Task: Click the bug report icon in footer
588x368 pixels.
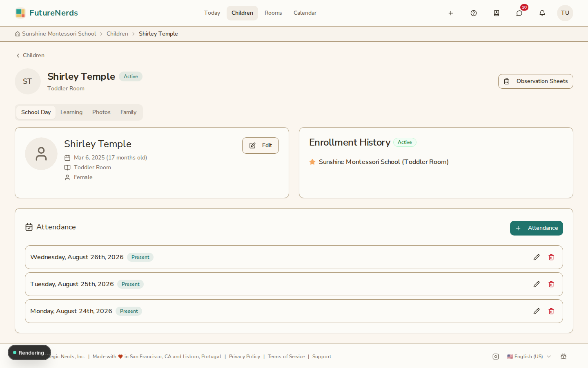Action: 563,357
